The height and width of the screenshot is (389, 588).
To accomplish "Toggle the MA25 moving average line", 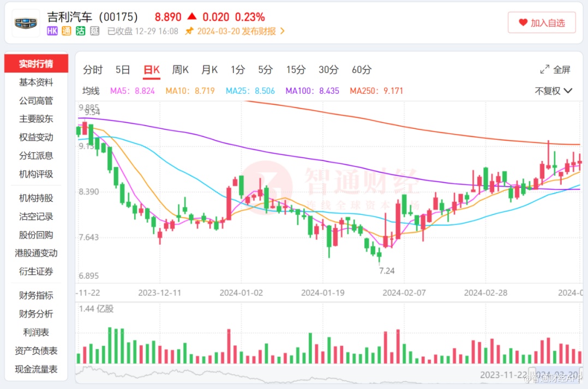I will [x=250, y=91].
